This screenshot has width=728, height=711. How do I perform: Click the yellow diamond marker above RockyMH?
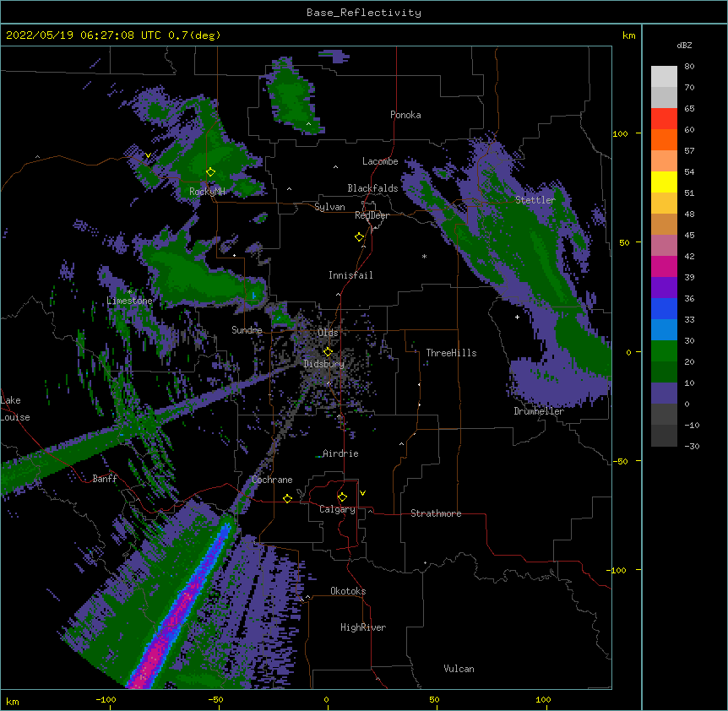tap(210, 172)
